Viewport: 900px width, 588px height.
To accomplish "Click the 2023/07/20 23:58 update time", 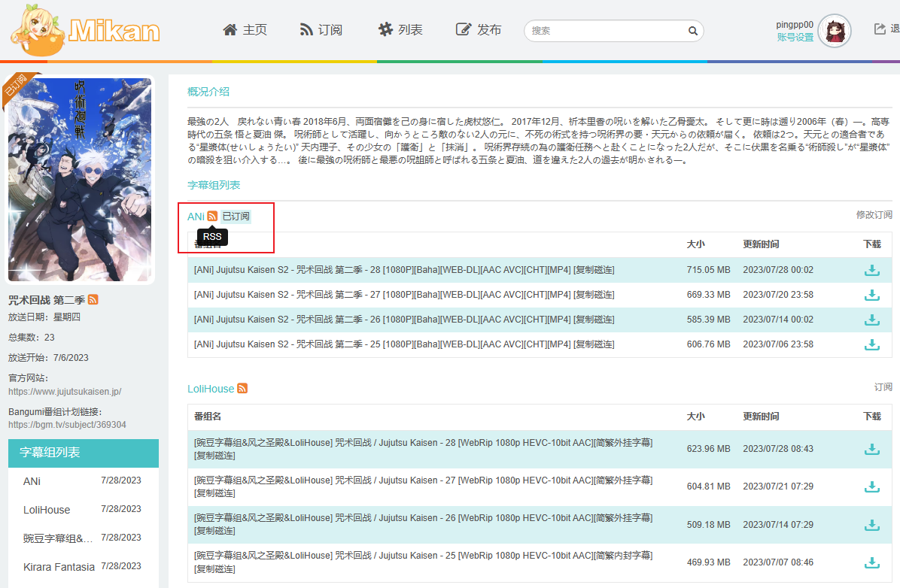I will [778, 294].
